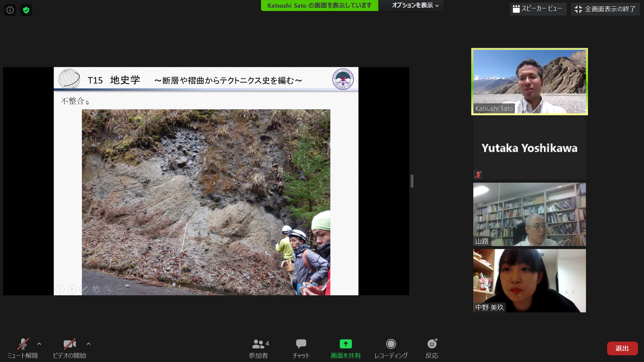The width and height of the screenshot is (644, 362).
Task: Click the Kyoto University seal on the slide
Action: (343, 79)
